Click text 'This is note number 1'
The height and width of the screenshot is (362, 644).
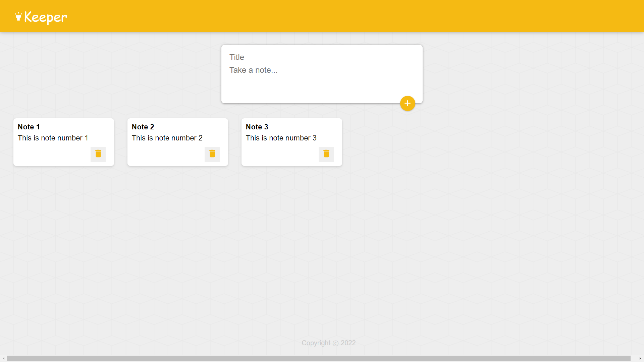click(53, 138)
